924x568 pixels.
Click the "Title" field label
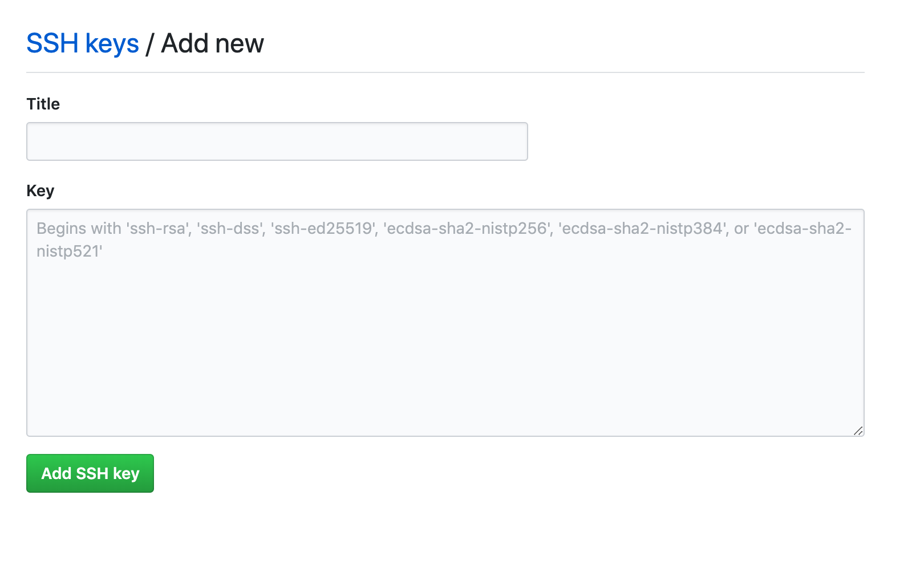pos(43,104)
